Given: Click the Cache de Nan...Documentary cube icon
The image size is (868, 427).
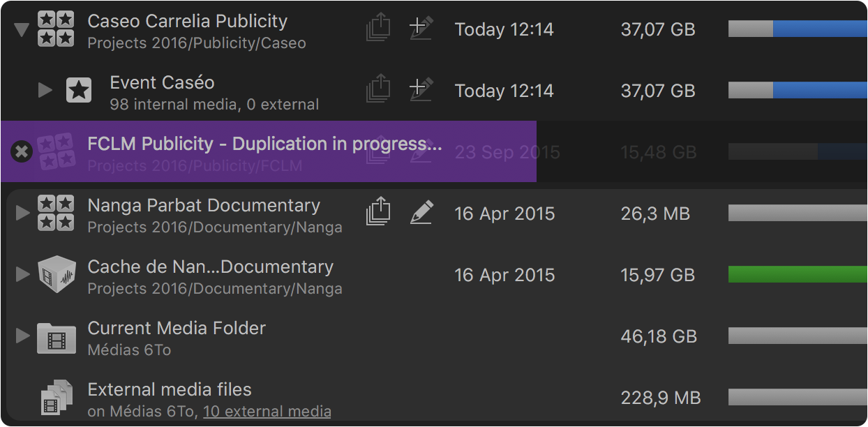Looking at the screenshot, I should 56,274.
